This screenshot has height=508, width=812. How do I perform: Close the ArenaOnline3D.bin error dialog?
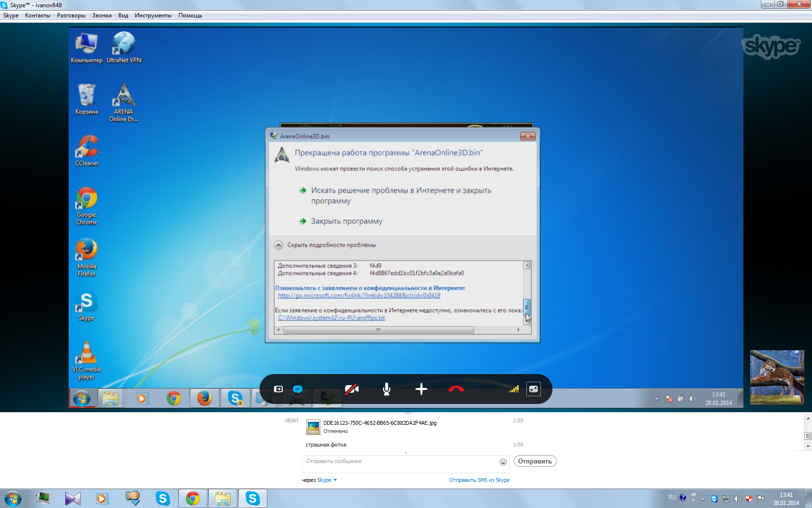pos(528,136)
